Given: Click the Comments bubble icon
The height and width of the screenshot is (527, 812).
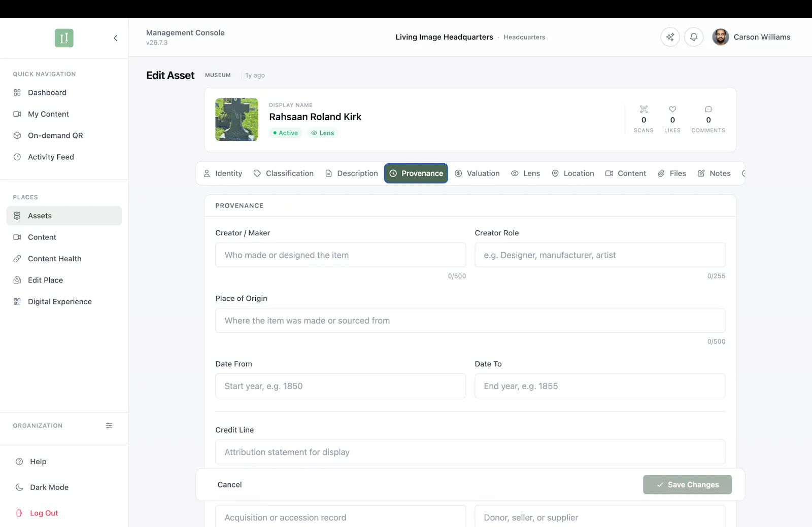Looking at the screenshot, I should (x=708, y=109).
